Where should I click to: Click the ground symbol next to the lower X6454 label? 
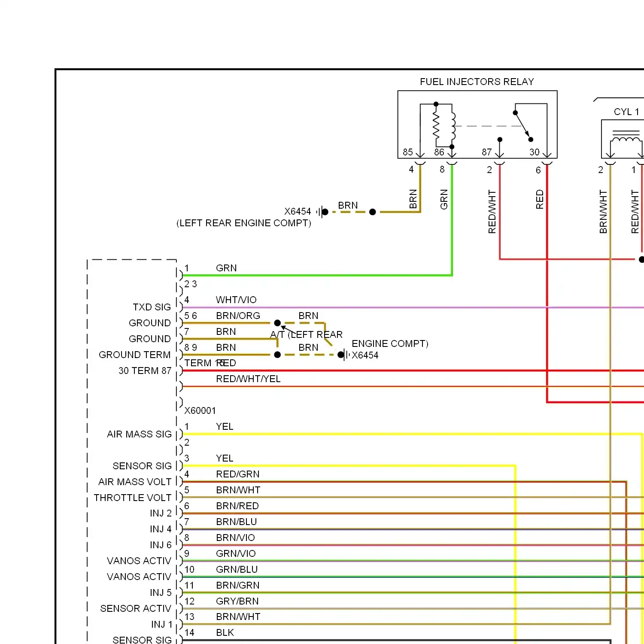pyautogui.click(x=344, y=355)
